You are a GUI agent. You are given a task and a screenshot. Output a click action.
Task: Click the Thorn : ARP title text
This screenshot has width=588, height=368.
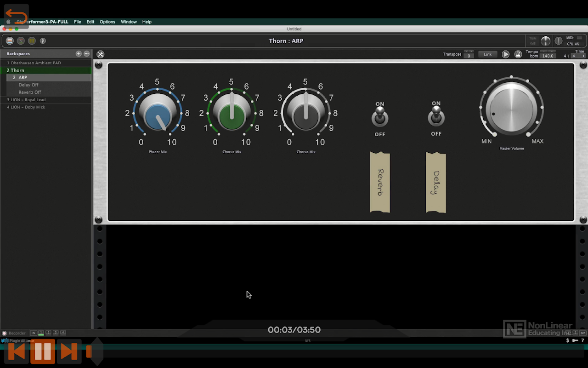pyautogui.click(x=286, y=41)
